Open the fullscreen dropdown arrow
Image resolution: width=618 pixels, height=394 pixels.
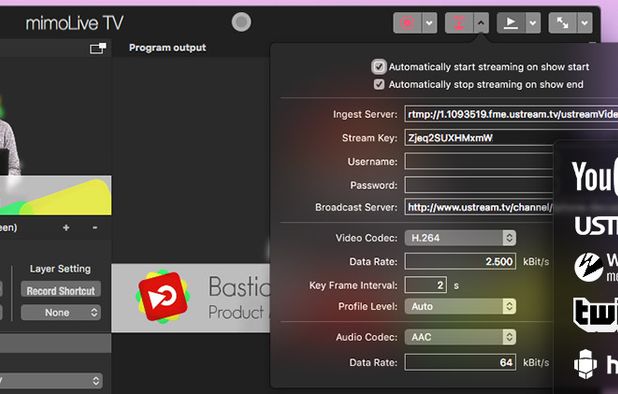click(585, 23)
